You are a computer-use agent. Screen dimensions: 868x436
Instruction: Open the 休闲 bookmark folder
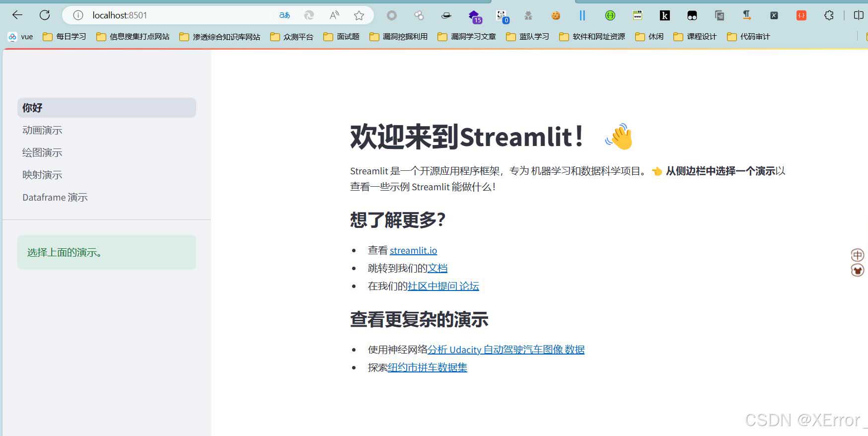[x=649, y=37]
